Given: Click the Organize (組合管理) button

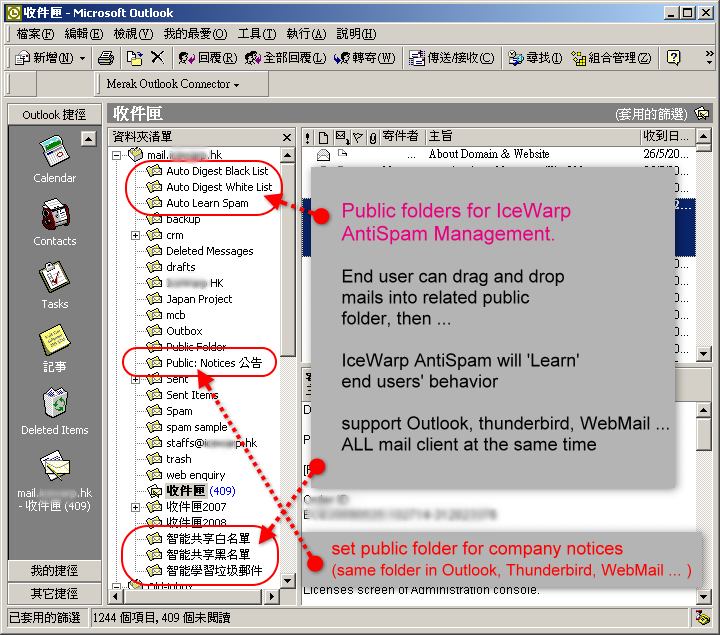Looking at the screenshot, I should [x=611, y=58].
